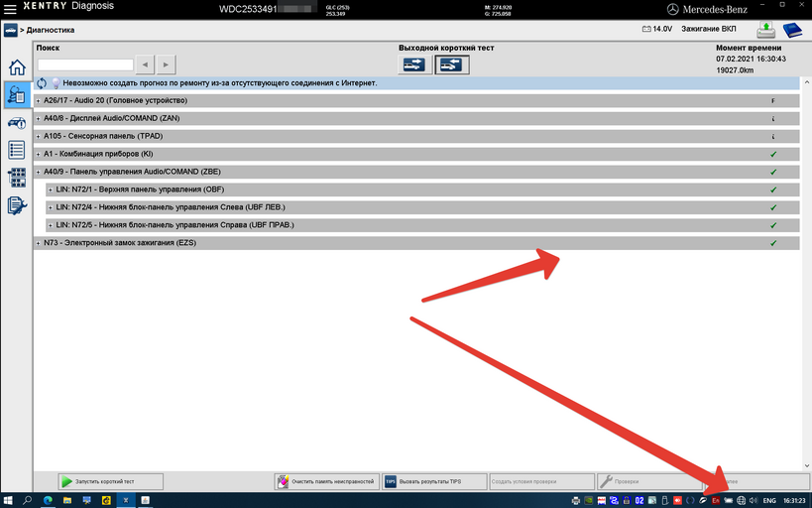Click green checkmark of N73 row

coord(773,243)
